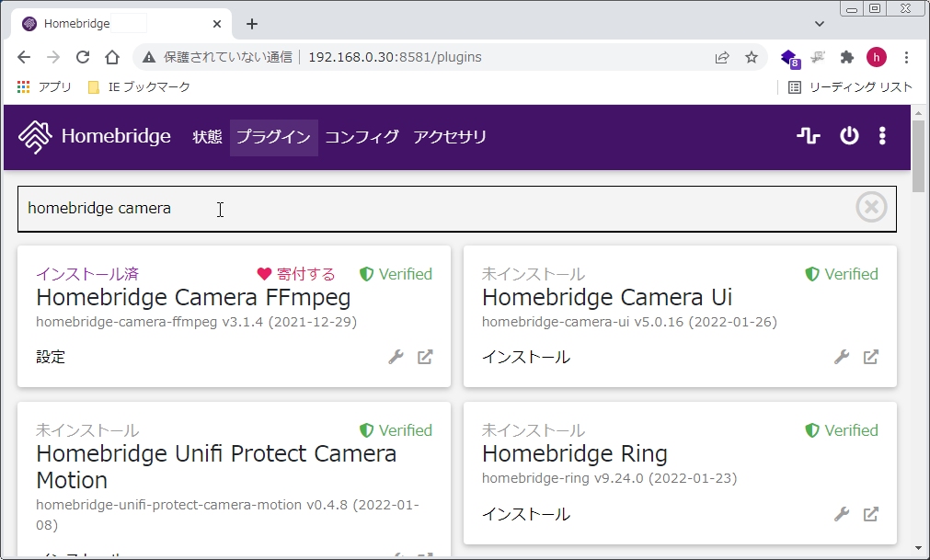The image size is (930, 560).
Task: Click the 保護されていない通信 security notice
Action: (228, 57)
